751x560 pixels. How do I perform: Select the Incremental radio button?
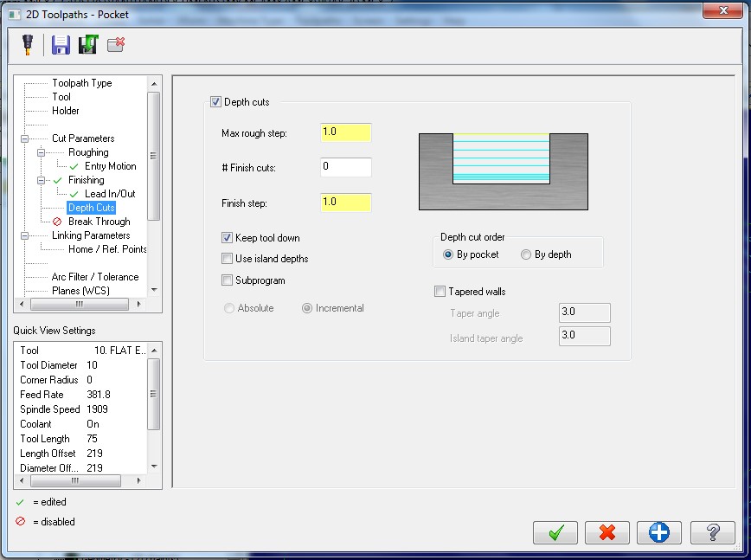(307, 308)
